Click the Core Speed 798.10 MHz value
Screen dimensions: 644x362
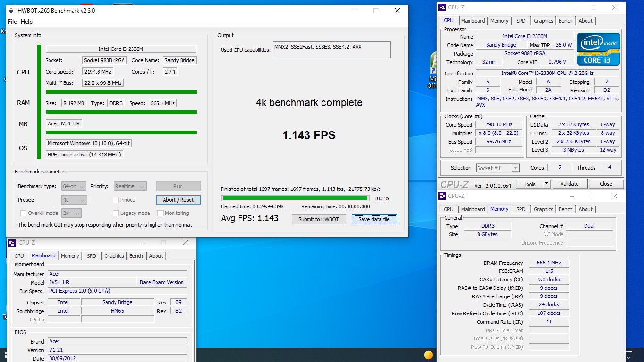[499, 125]
